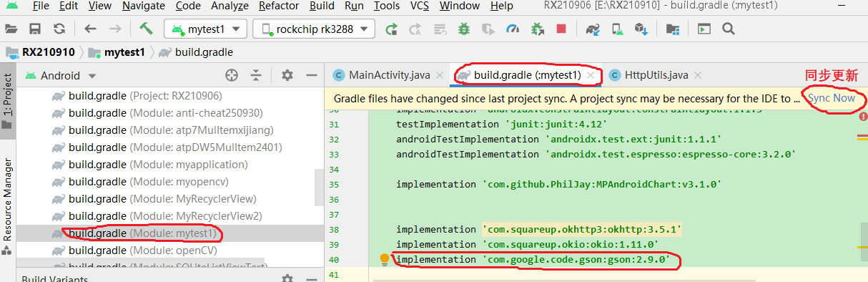Close the MainActivity.java tab
The height and width of the screenshot is (282, 868).
(440, 75)
